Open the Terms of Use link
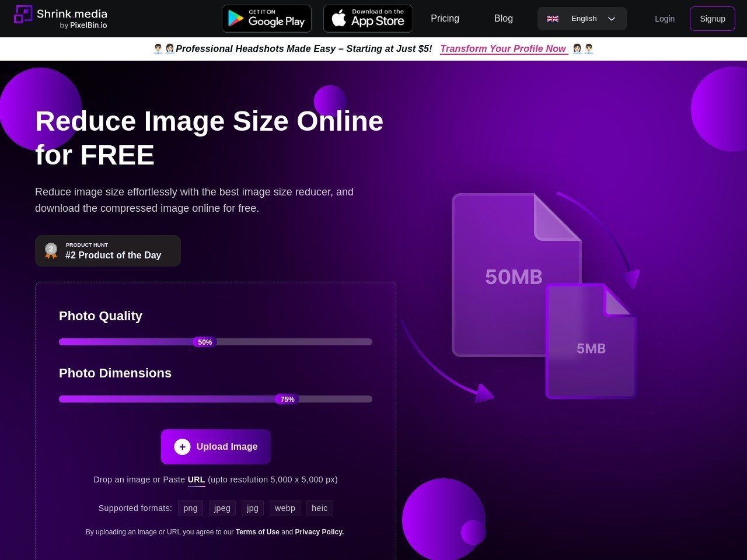Screen dimensions: 747x560 [x=257, y=532]
